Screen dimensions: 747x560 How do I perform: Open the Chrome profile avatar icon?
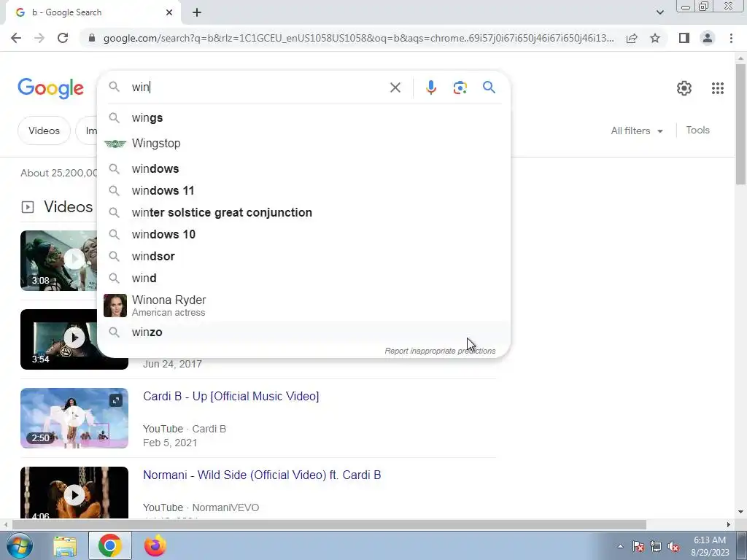pyautogui.click(x=708, y=38)
